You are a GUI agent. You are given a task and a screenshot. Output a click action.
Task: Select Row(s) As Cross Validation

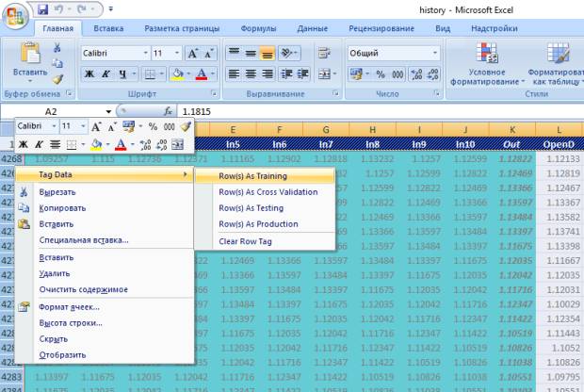point(268,192)
